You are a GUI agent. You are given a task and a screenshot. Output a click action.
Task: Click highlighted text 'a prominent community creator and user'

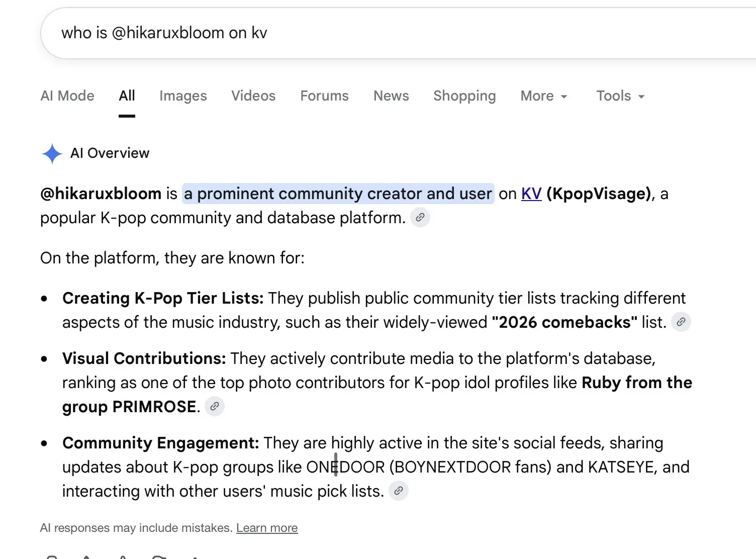point(338,194)
